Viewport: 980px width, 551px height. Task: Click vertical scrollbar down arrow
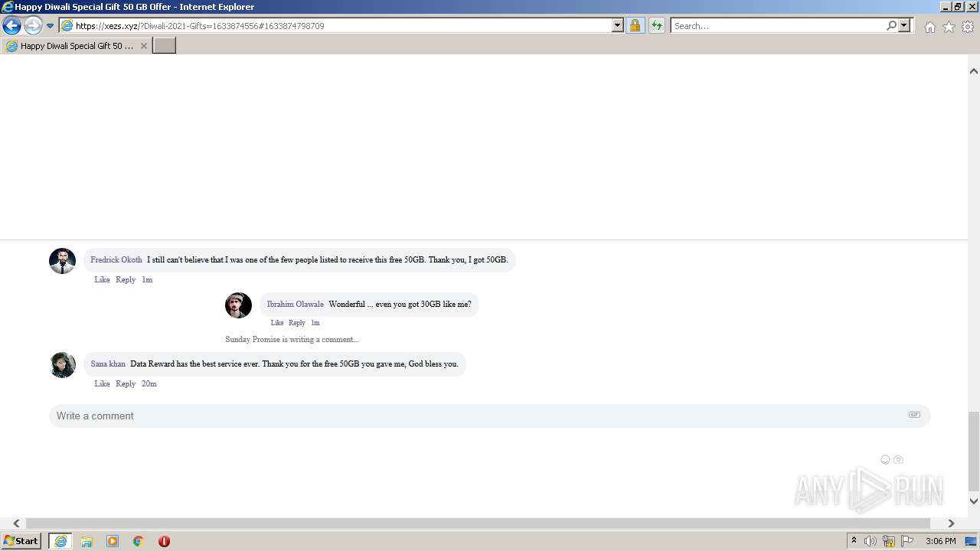(974, 501)
